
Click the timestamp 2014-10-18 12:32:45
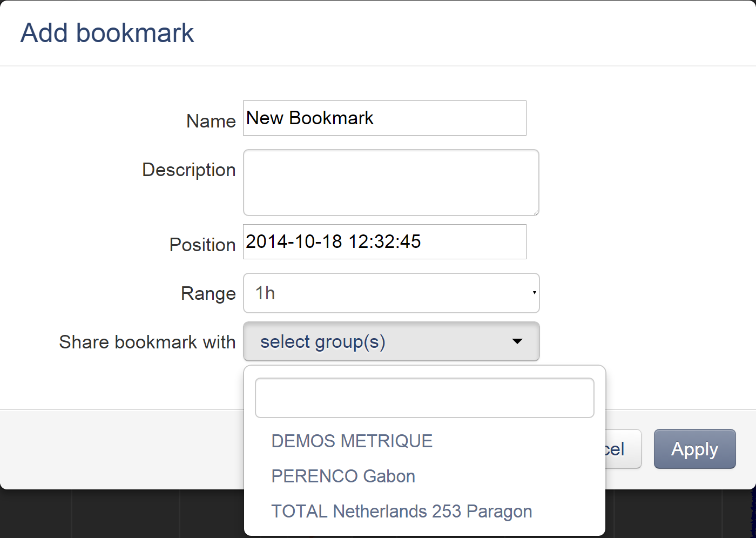point(333,241)
